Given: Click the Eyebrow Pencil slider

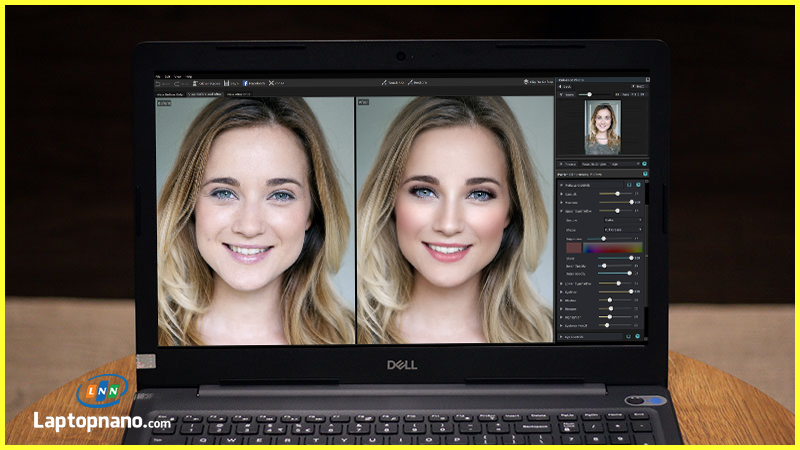Looking at the screenshot, I should coord(616,325).
